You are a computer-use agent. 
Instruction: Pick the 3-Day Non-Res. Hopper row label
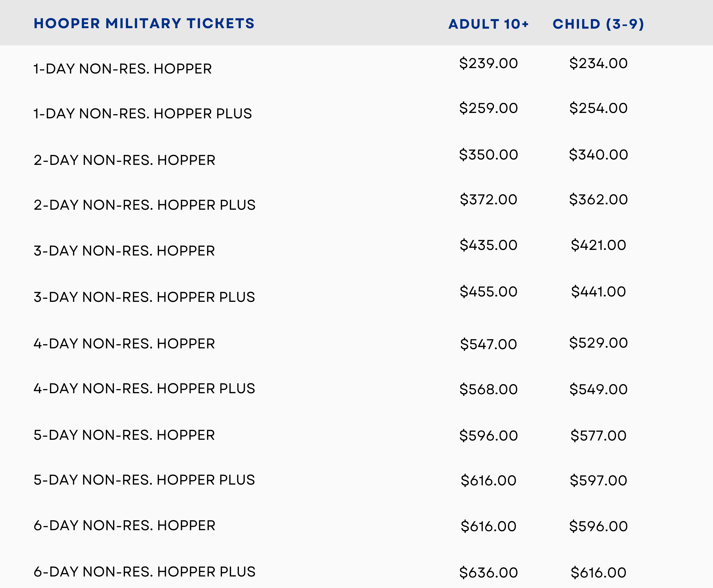124,251
